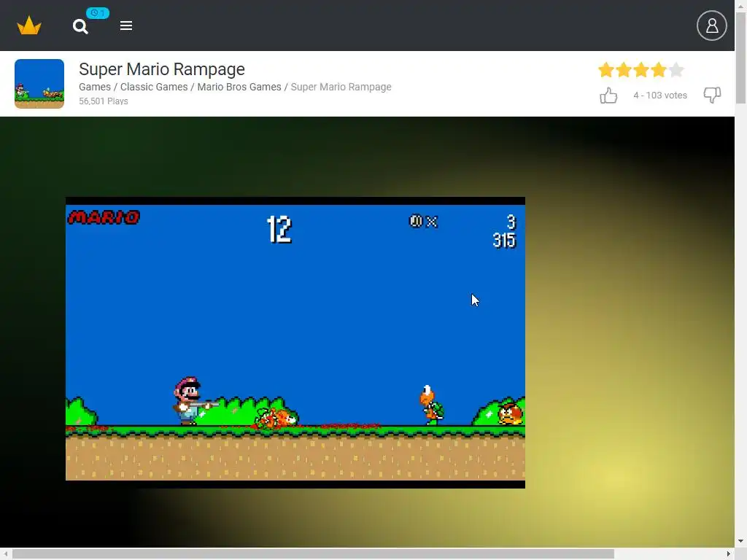The height and width of the screenshot is (560, 747).
Task: Click the vertical scrollbar thumb
Action: (x=741, y=58)
